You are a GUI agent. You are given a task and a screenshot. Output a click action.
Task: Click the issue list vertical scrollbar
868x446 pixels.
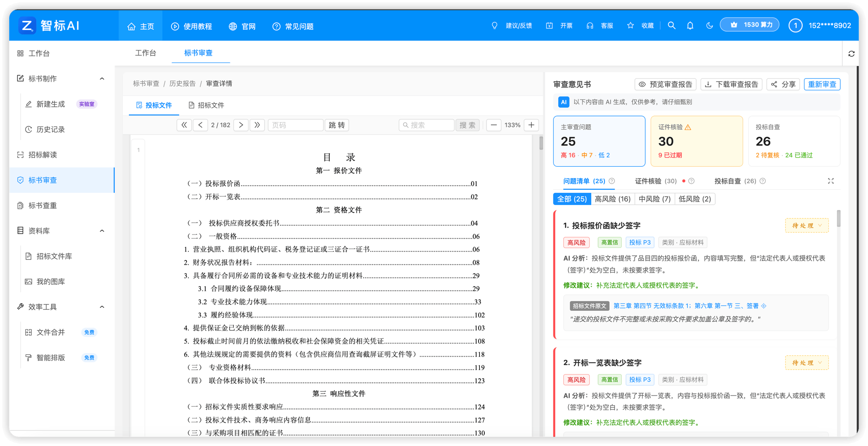(x=838, y=218)
